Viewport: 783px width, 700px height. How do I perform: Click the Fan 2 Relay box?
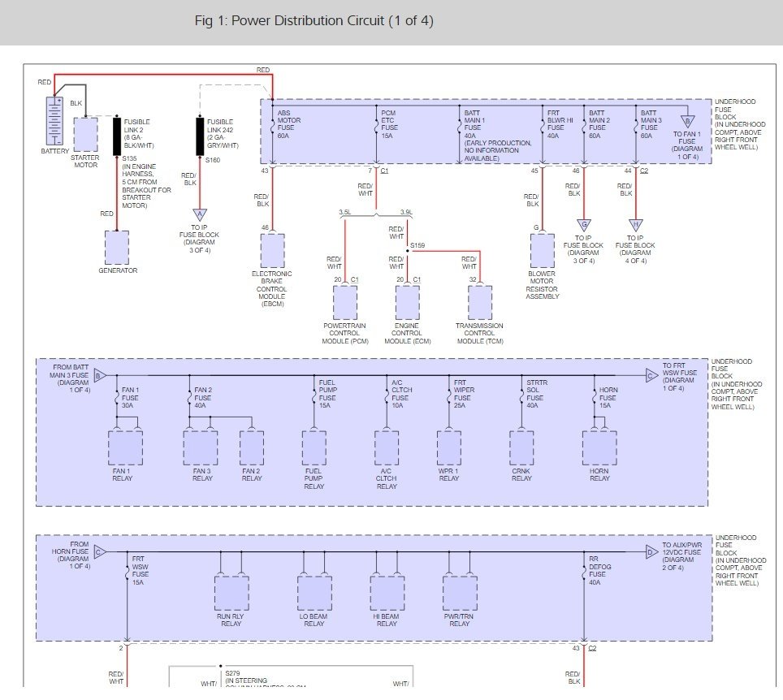(252, 448)
